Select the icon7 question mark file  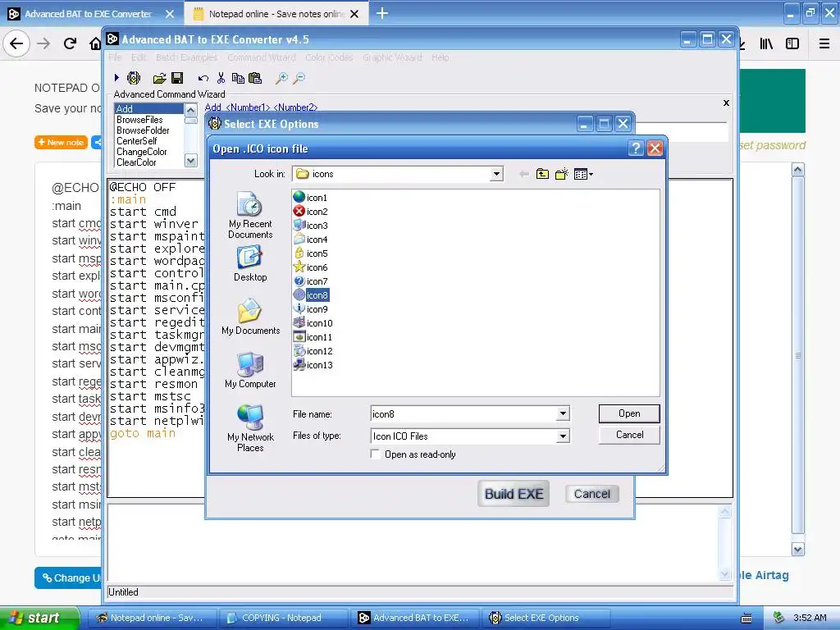[311, 281]
